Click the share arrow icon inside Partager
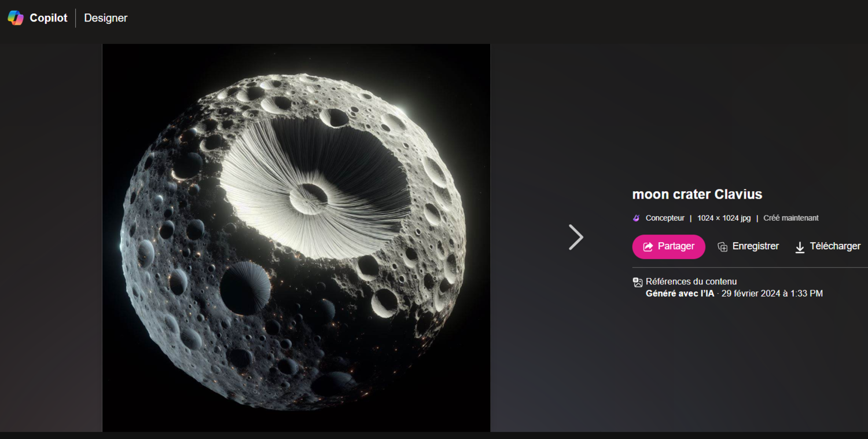 (x=648, y=247)
